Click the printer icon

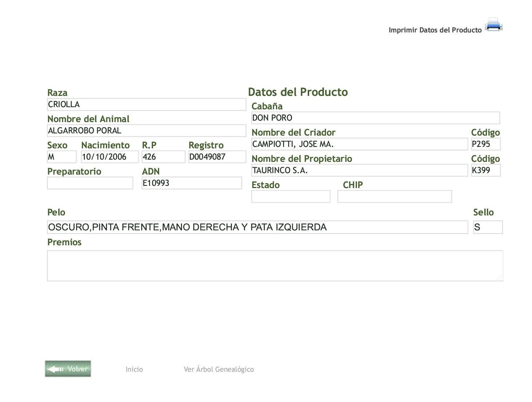tap(494, 25)
